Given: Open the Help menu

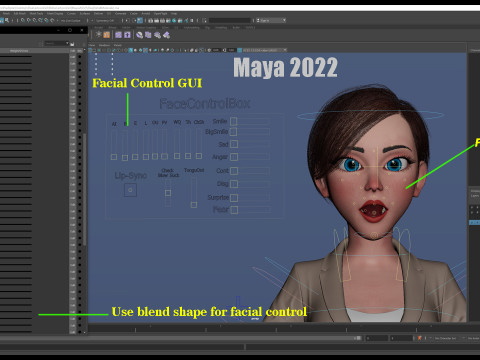Looking at the screenshot, I should click(174, 13).
